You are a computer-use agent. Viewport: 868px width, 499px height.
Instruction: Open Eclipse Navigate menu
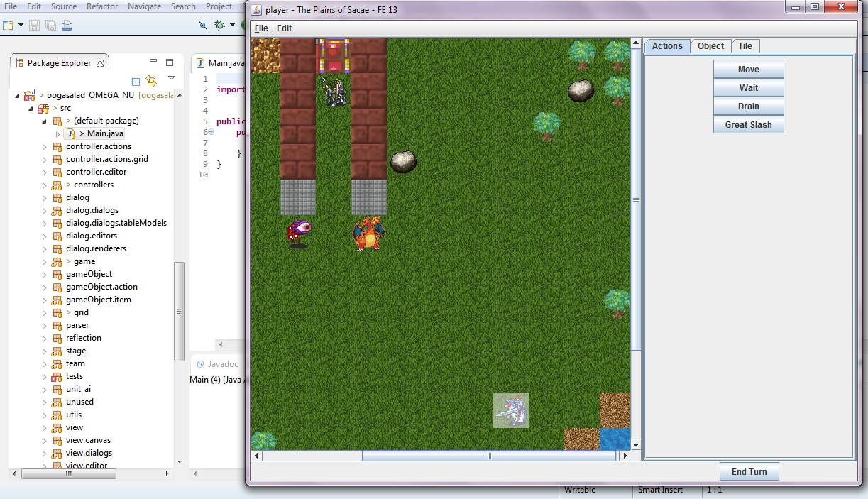point(144,6)
